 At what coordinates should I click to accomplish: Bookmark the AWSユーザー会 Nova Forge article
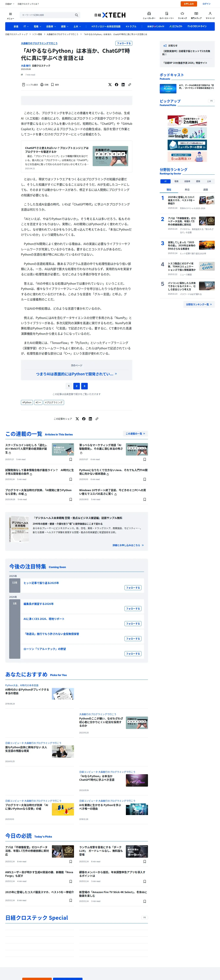[x=71, y=882]
